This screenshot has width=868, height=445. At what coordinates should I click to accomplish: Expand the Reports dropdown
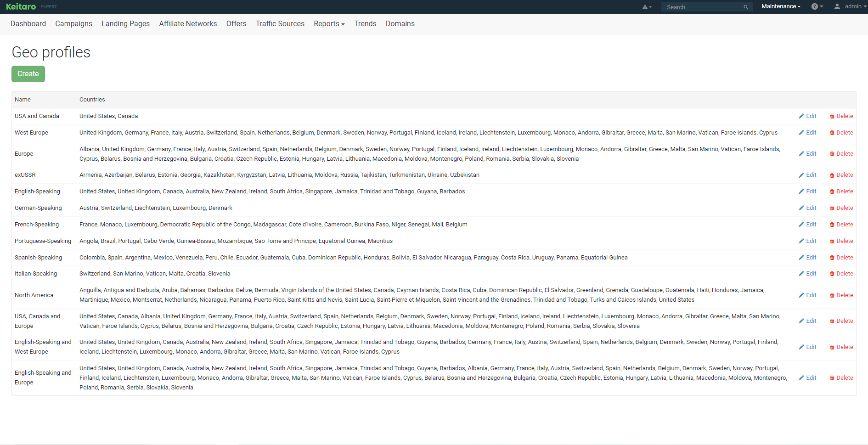click(x=329, y=24)
